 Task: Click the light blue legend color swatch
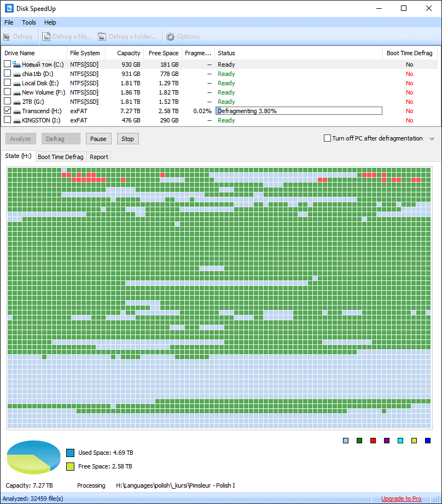pos(346,441)
